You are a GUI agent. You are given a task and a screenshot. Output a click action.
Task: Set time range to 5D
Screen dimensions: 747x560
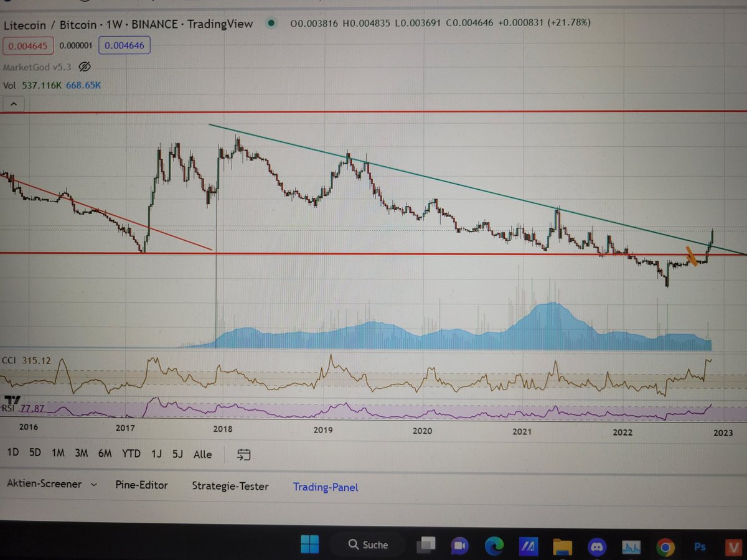(35, 453)
